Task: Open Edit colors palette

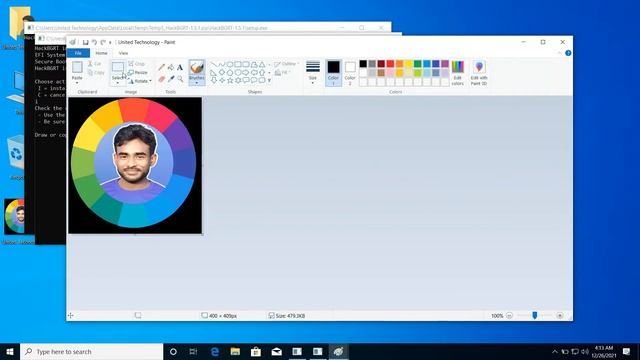Action: pos(458,73)
